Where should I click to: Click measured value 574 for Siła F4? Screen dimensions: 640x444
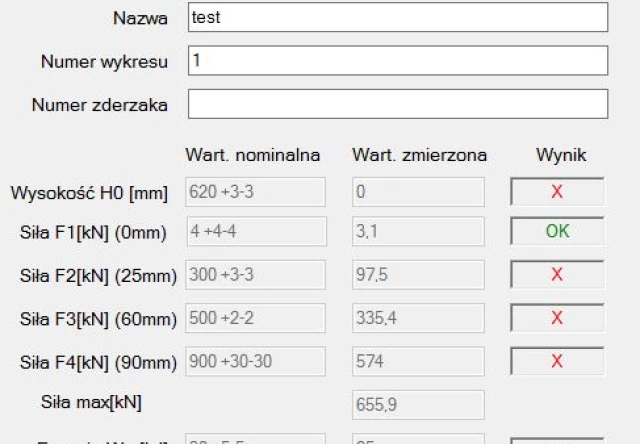(418, 361)
